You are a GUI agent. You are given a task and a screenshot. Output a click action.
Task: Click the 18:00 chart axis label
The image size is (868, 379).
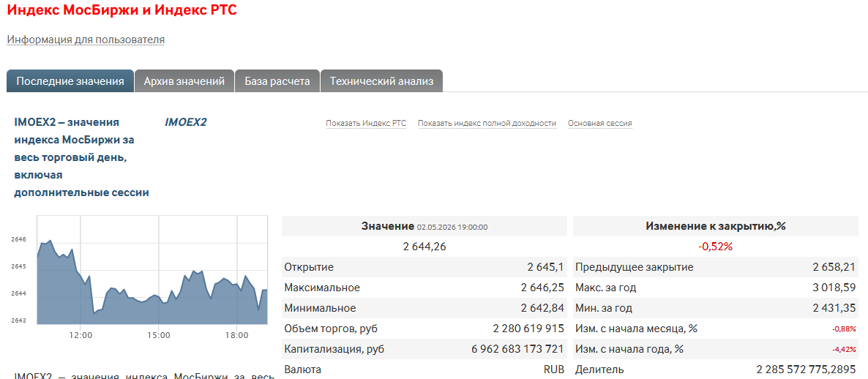pyautogui.click(x=237, y=335)
